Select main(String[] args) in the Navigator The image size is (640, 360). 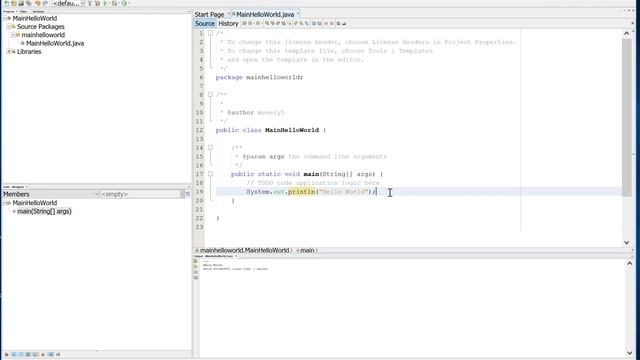tap(44, 211)
